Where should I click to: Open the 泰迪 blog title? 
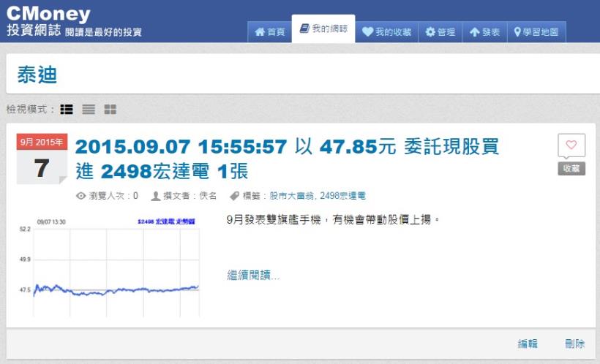tap(37, 75)
